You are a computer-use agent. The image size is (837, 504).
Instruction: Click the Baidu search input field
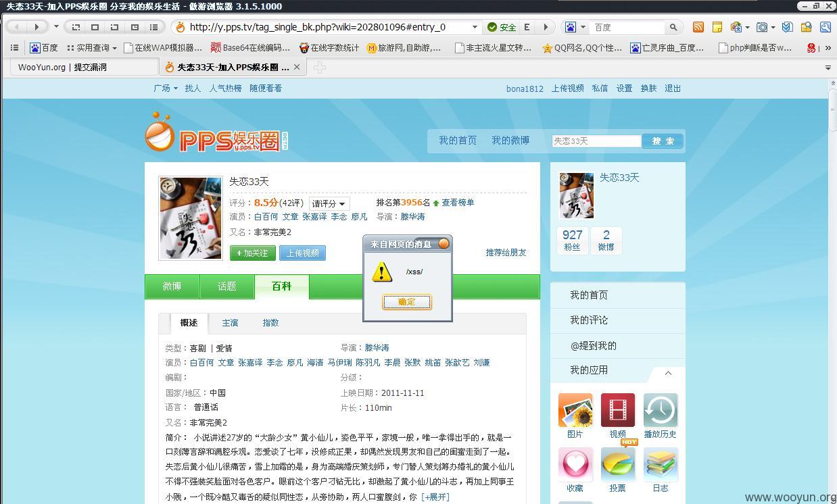coord(628,27)
